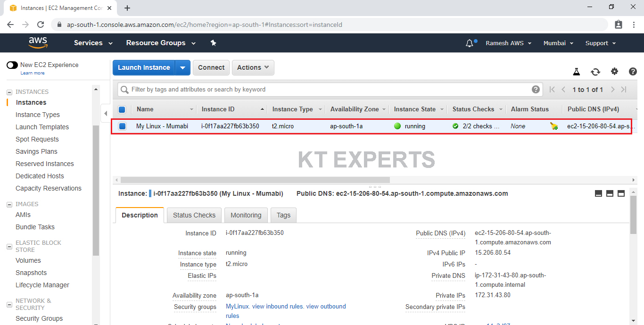The image size is (644, 325).
Task: Click the Learn more link
Action: click(x=33, y=73)
